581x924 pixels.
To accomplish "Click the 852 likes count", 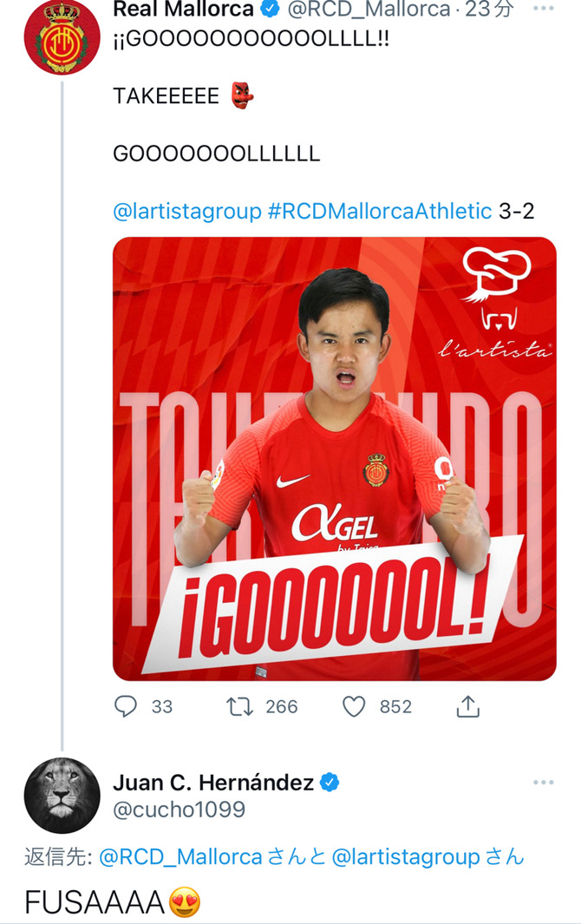I will pyautogui.click(x=395, y=706).
